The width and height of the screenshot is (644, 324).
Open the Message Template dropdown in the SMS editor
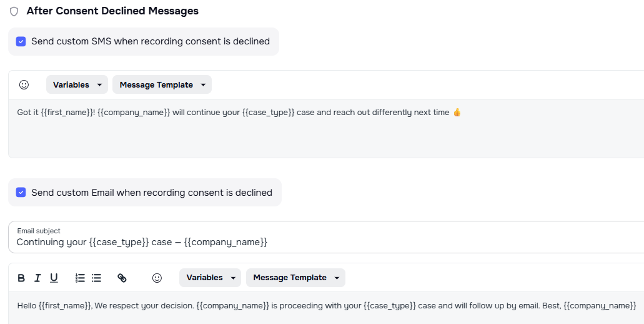pos(162,84)
